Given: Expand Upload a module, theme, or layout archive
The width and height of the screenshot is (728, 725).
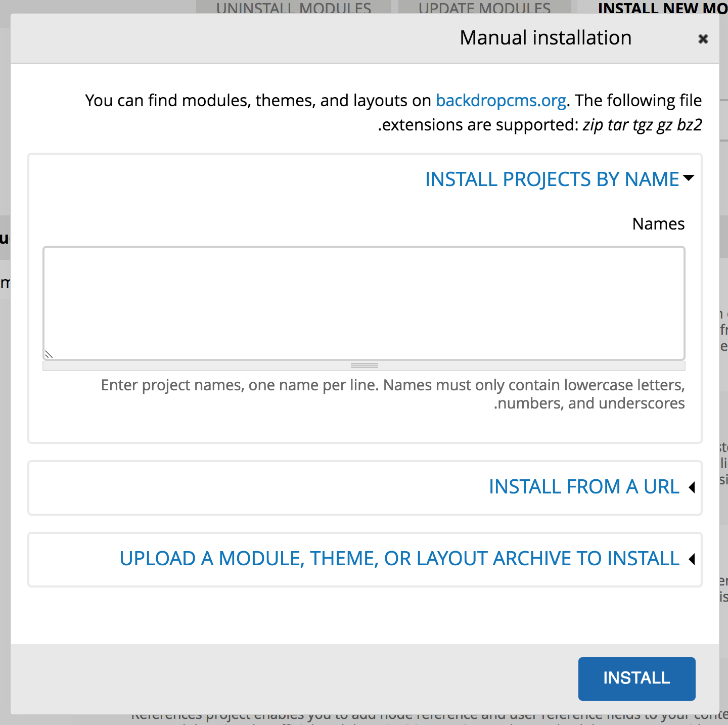Looking at the screenshot, I should [399, 559].
